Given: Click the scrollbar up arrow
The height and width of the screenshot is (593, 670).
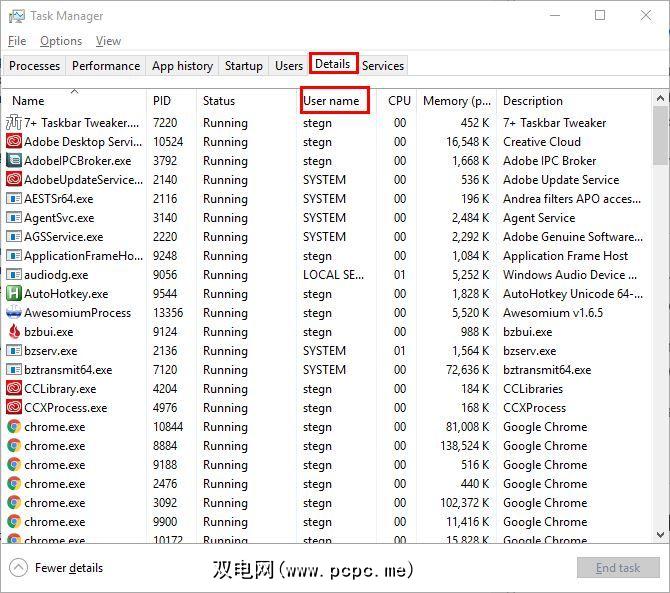Looking at the screenshot, I should click(x=660, y=98).
